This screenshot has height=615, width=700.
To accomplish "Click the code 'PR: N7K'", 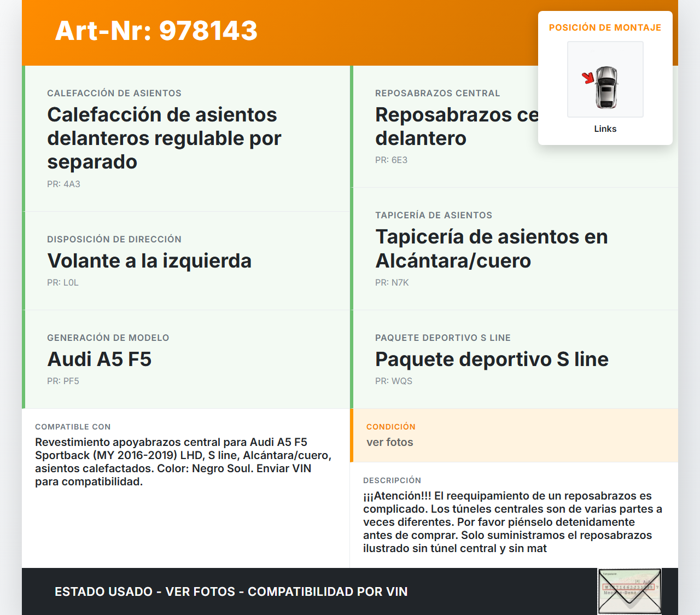I will tap(392, 282).
